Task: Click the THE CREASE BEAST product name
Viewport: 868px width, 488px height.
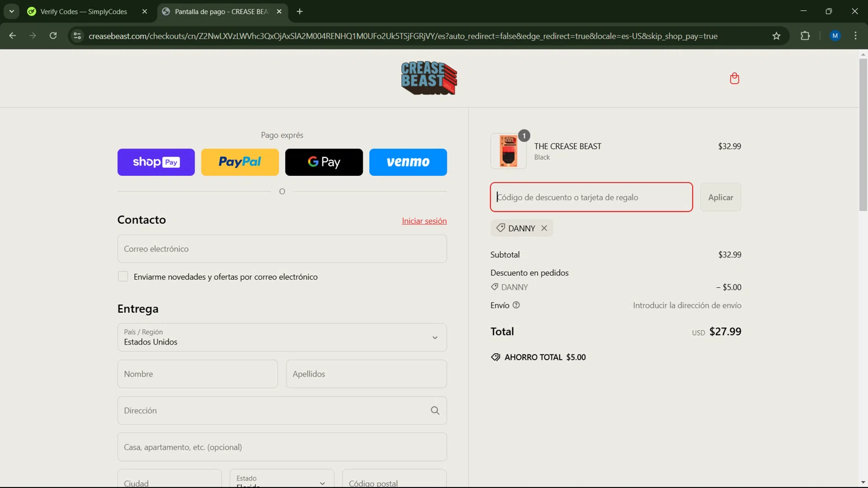Action: (x=568, y=146)
